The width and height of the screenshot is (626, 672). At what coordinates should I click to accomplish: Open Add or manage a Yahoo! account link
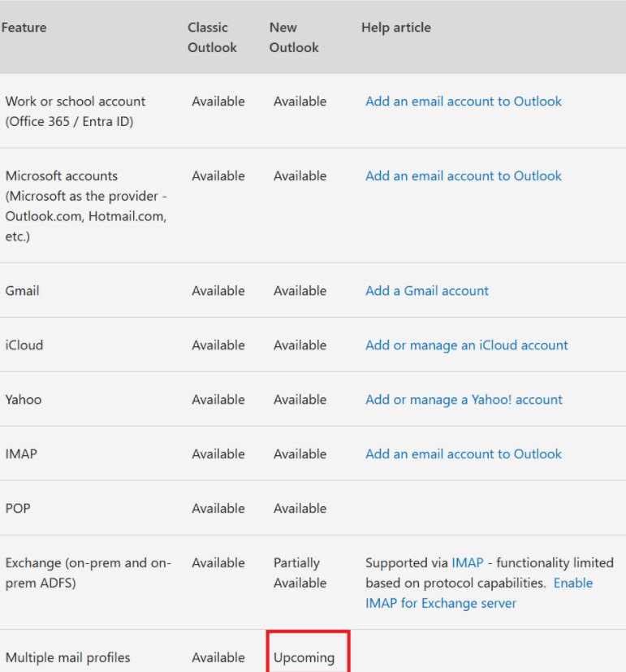pos(464,400)
